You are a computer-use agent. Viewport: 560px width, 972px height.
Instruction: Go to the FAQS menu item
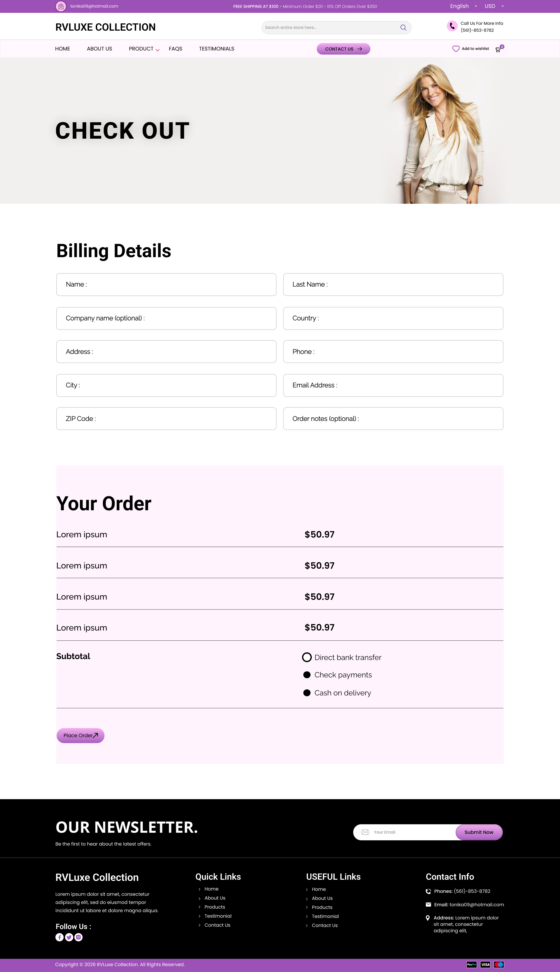[175, 49]
